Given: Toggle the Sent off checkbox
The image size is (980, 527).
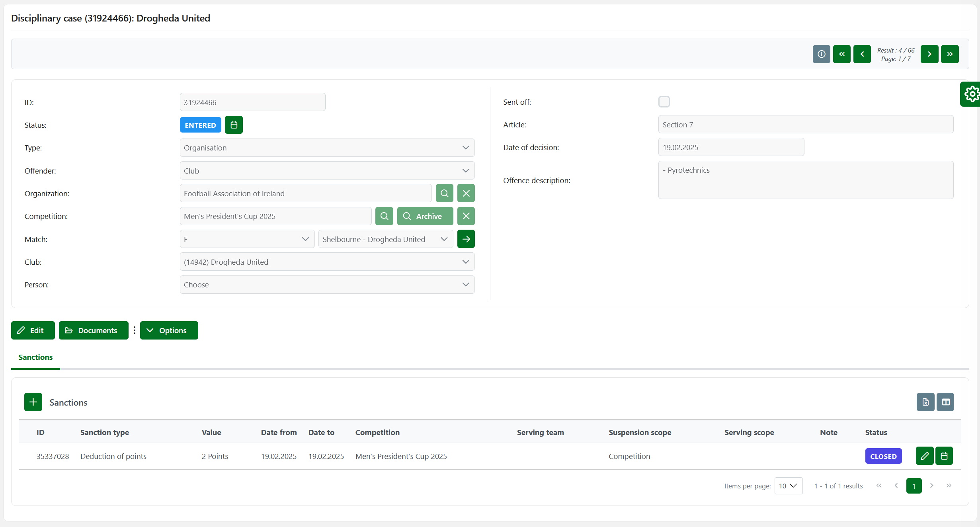Looking at the screenshot, I should pos(664,102).
